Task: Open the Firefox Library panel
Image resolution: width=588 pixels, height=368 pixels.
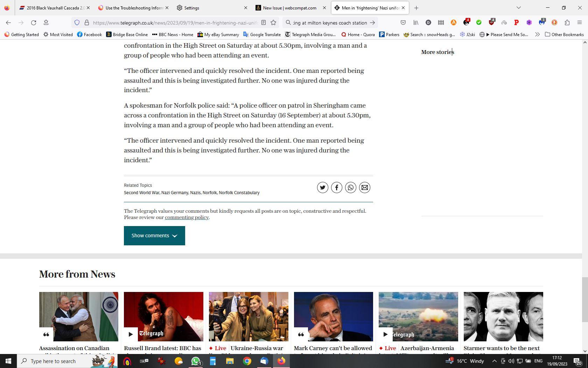Action: [416, 22]
